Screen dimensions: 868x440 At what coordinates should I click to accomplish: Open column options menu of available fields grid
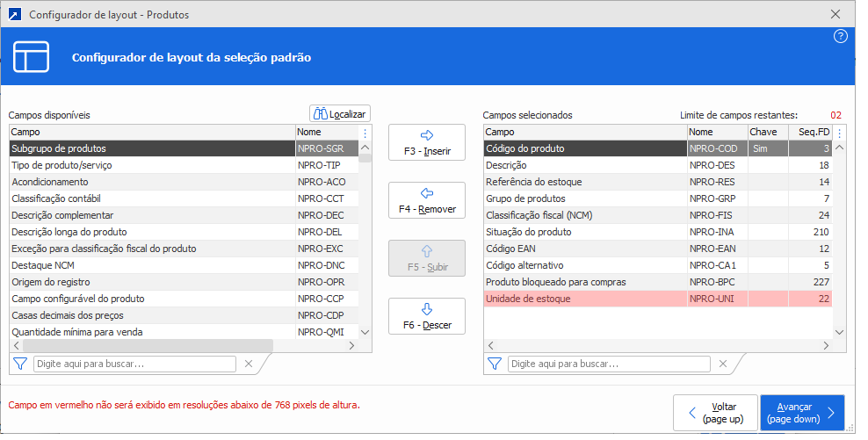coord(365,133)
